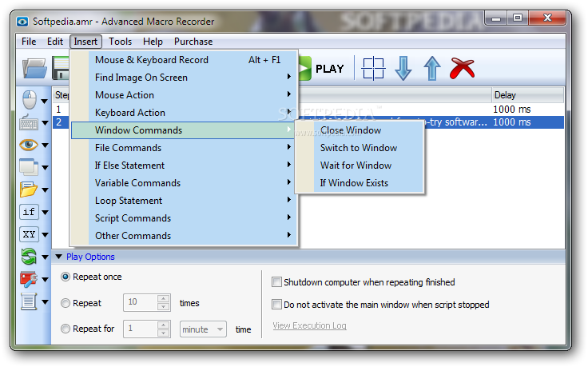Close the open Insert menu
Image resolution: width=588 pixels, height=367 pixels.
(85, 42)
